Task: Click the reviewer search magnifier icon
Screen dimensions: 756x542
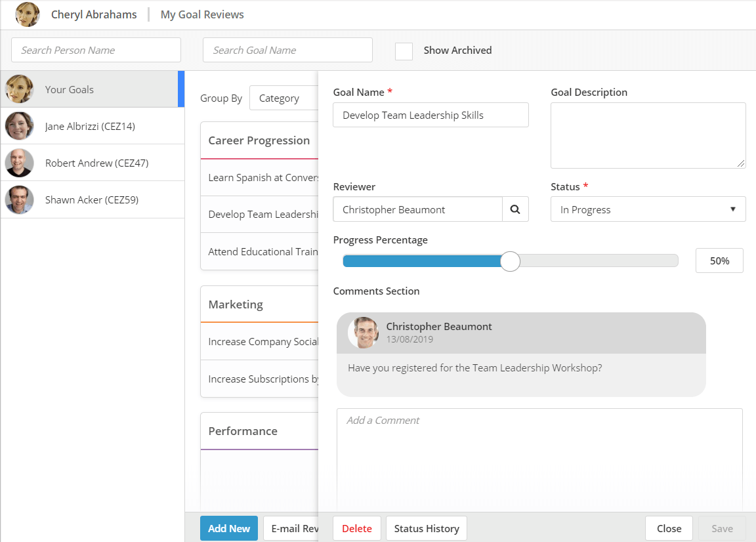Action: point(515,209)
